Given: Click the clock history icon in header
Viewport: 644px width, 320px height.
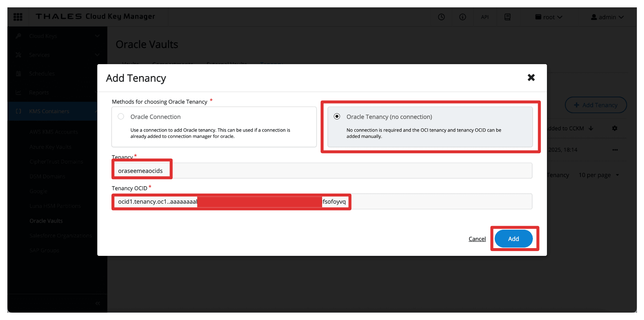Looking at the screenshot, I should pyautogui.click(x=441, y=17).
